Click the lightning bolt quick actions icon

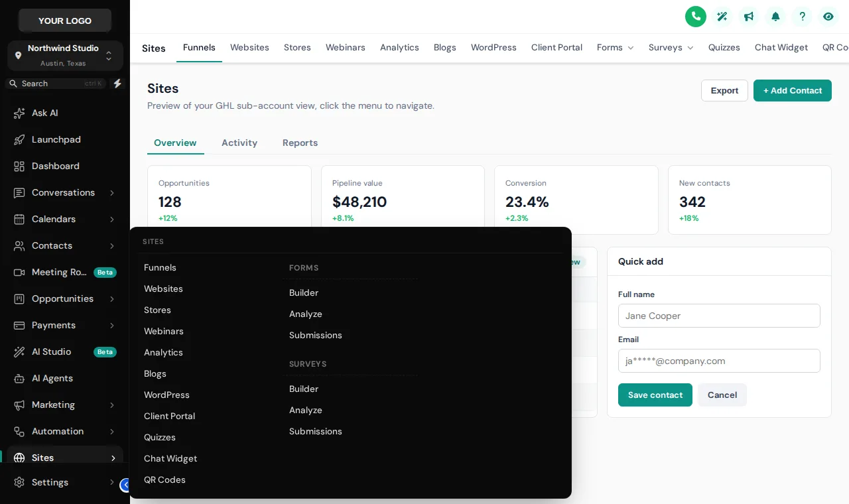(117, 84)
